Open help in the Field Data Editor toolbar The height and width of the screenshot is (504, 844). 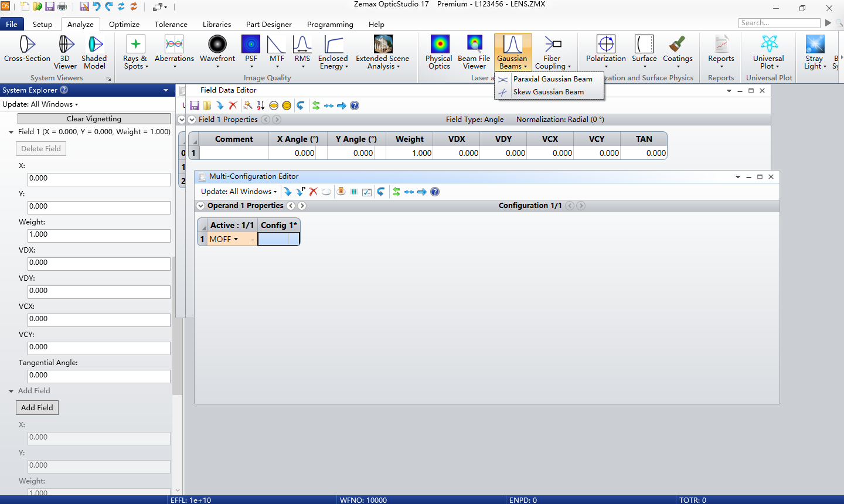(x=355, y=105)
